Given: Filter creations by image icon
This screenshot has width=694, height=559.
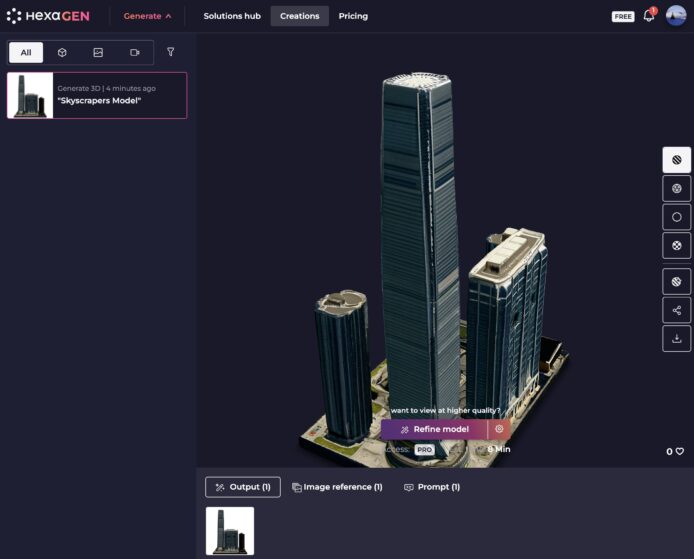Looking at the screenshot, I should [x=98, y=52].
